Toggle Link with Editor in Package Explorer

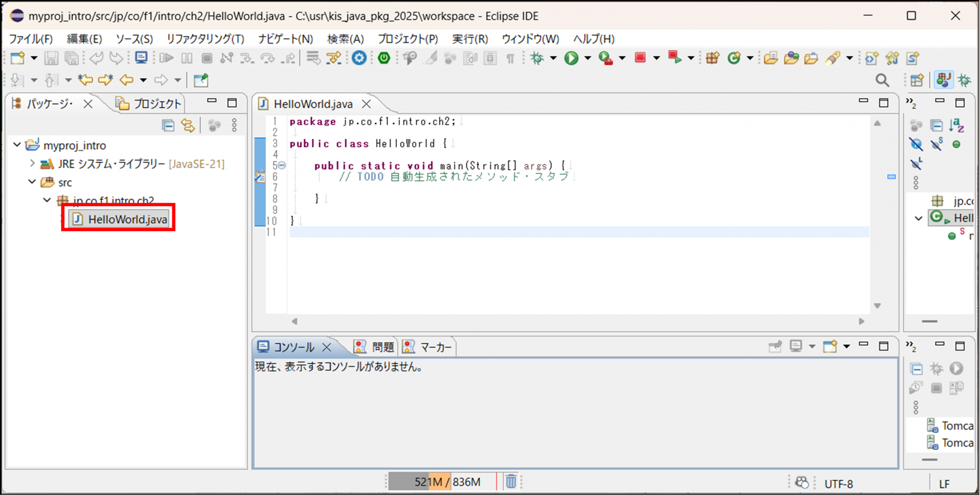click(188, 126)
